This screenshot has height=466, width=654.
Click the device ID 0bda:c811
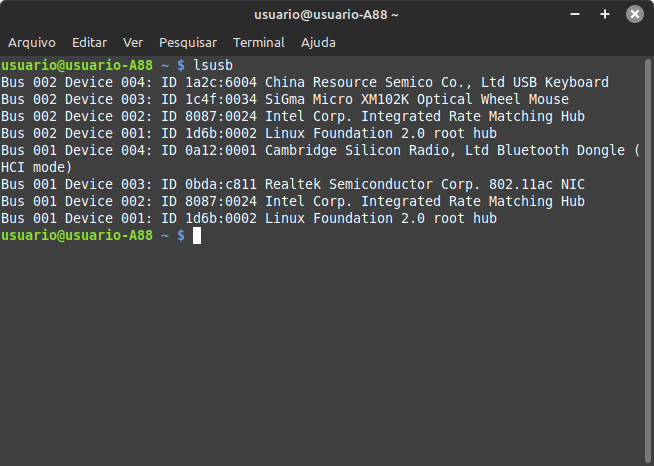tap(221, 184)
